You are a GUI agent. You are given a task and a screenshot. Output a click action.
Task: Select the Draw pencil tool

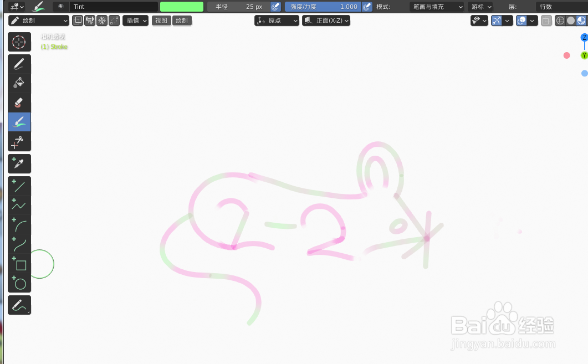(19, 63)
